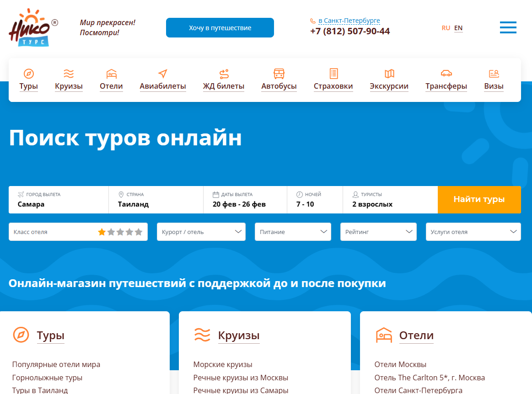
Task: Open the Питание dropdown
Action: tap(293, 232)
